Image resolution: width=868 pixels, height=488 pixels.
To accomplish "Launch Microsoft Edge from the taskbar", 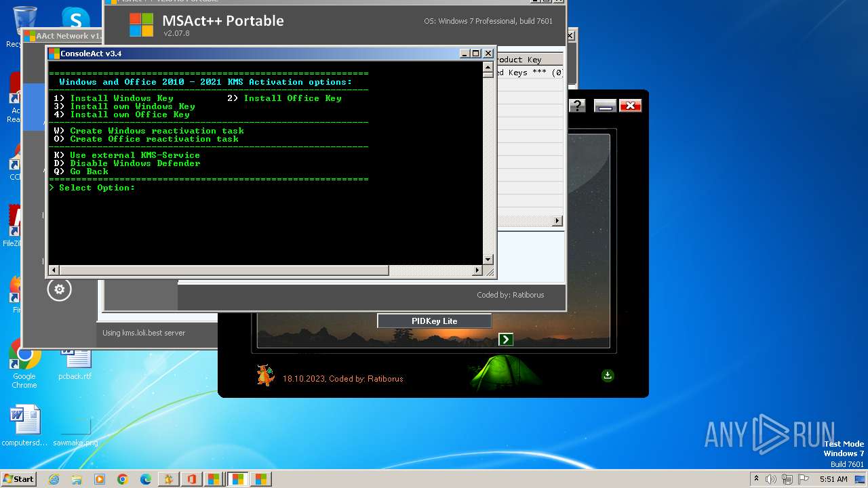I will pyautogui.click(x=146, y=479).
